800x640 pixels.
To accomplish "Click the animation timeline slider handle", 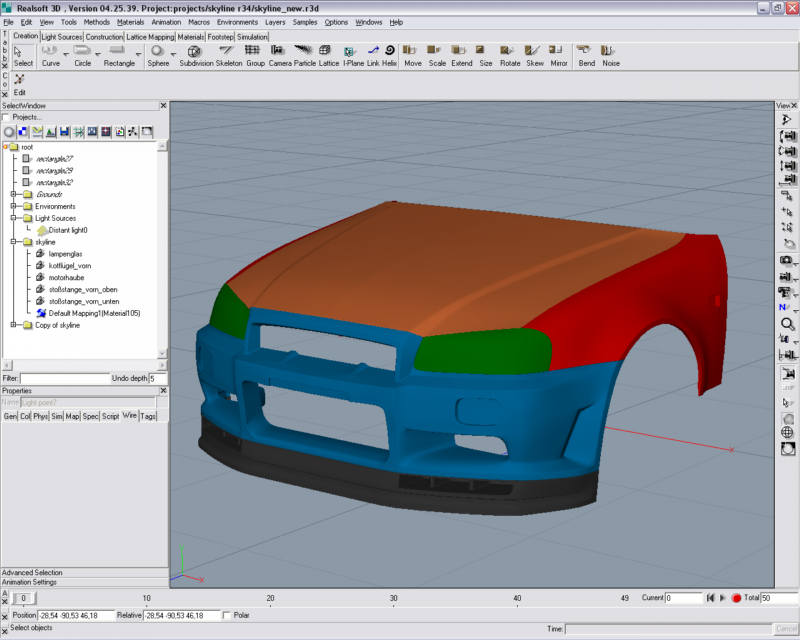I will (22, 598).
